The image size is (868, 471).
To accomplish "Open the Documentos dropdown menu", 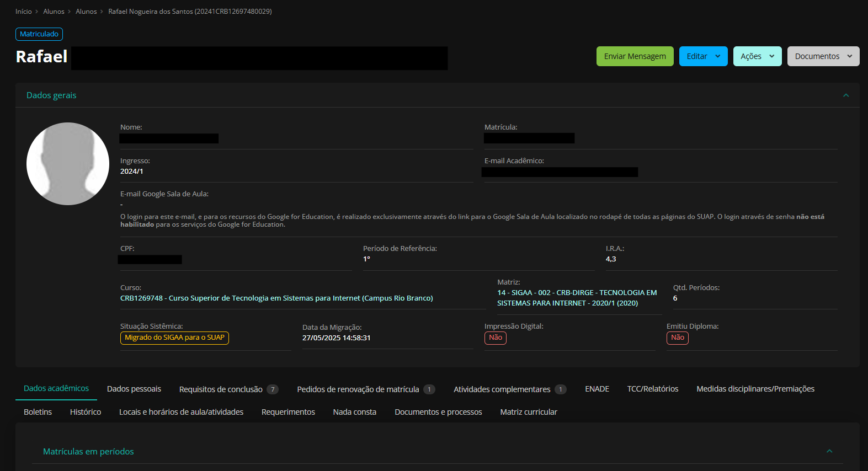I will tap(823, 56).
